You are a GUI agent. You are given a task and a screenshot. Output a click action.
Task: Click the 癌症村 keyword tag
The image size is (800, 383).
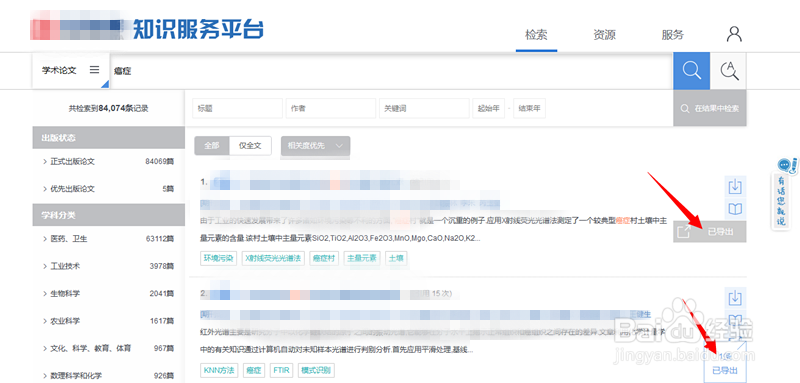coord(324,259)
